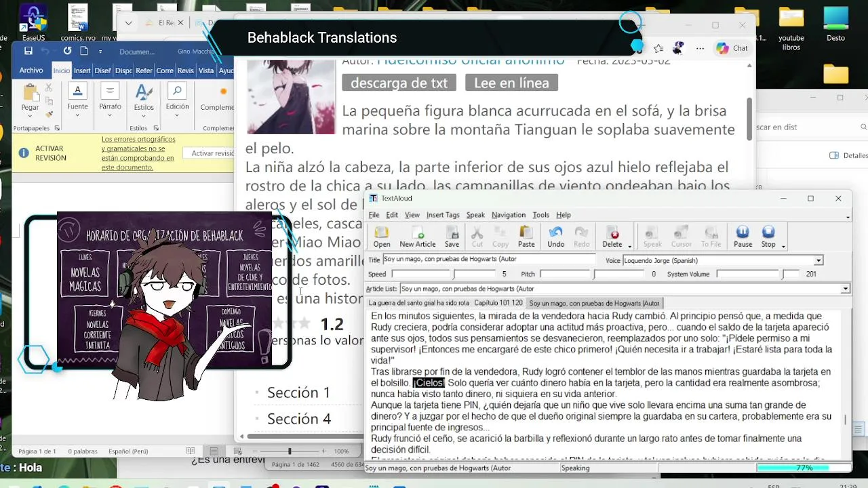Open TextAloud Speak menu
This screenshot has width=868, height=488.
coord(475,215)
